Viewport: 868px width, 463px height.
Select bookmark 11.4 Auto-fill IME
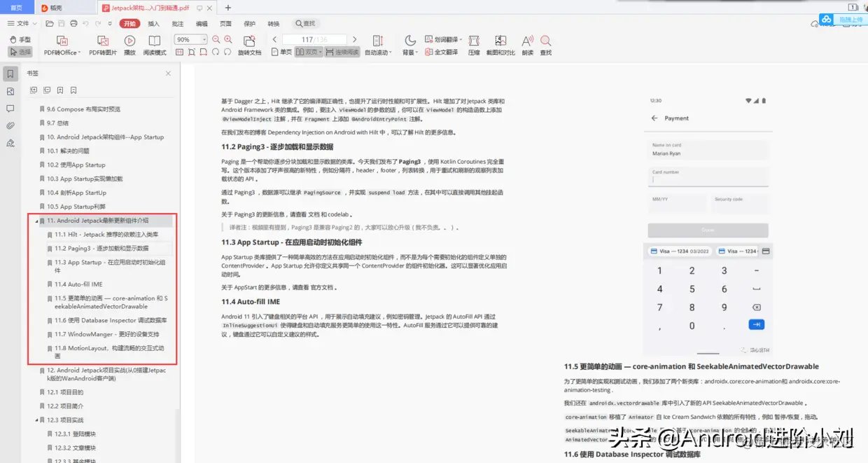(78, 284)
